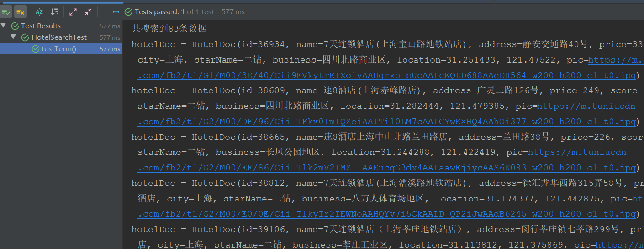Collapse the Test Results tree node

[x=4, y=26]
